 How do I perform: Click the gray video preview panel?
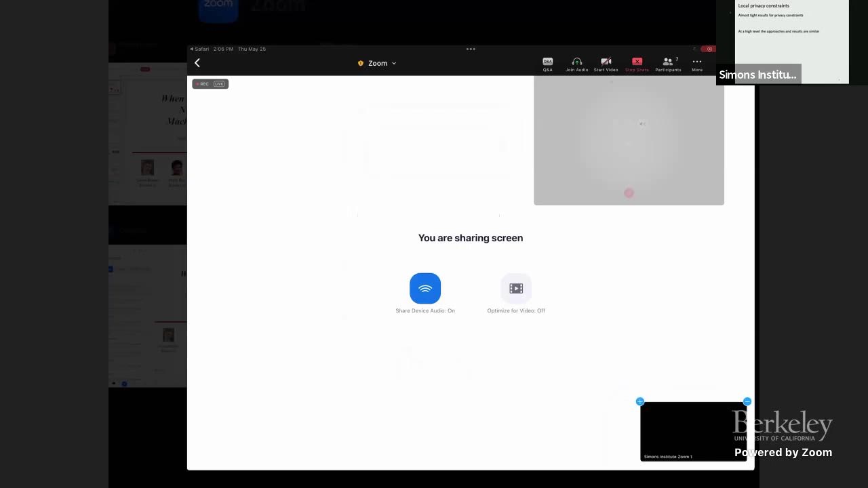(629, 140)
